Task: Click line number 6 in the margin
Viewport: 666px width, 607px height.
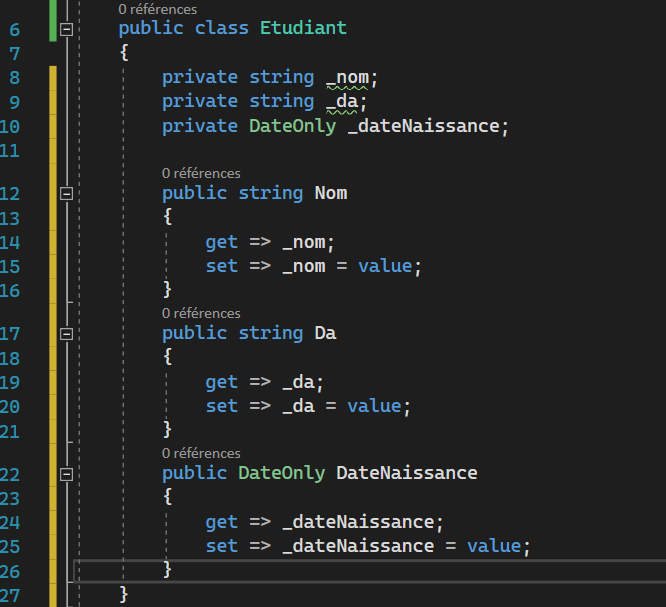Action: pyautogui.click(x=14, y=29)
